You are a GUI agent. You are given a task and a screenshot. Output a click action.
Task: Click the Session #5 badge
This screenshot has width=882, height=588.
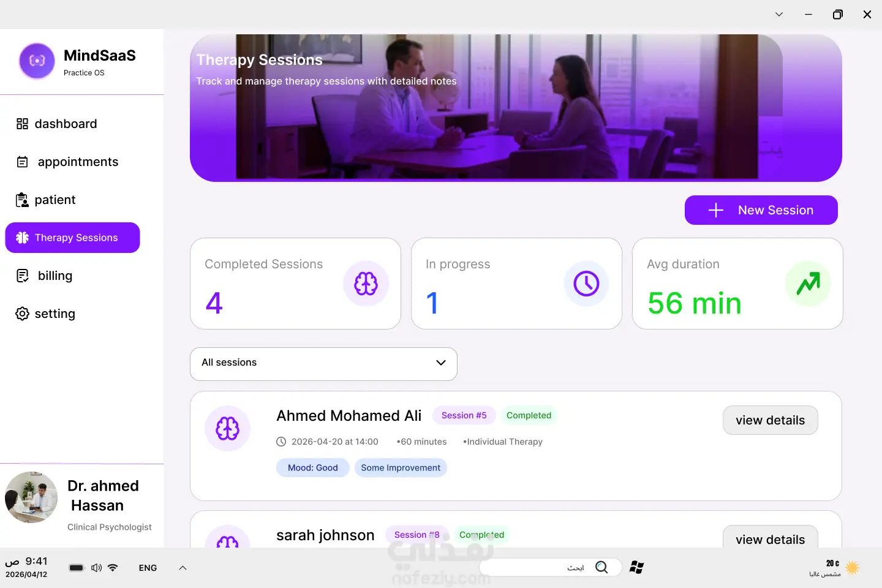(x=464, y=415)
